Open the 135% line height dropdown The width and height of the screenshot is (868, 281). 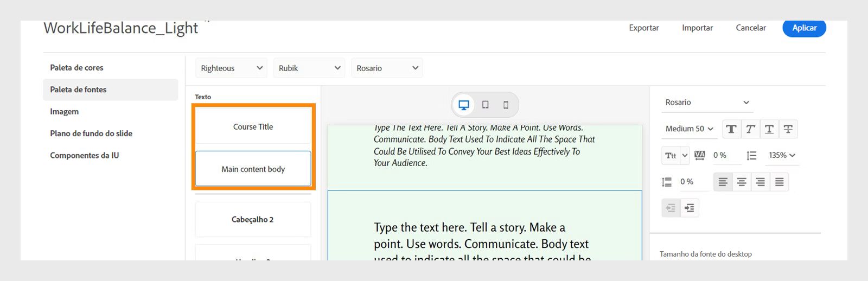click(782, 156)
